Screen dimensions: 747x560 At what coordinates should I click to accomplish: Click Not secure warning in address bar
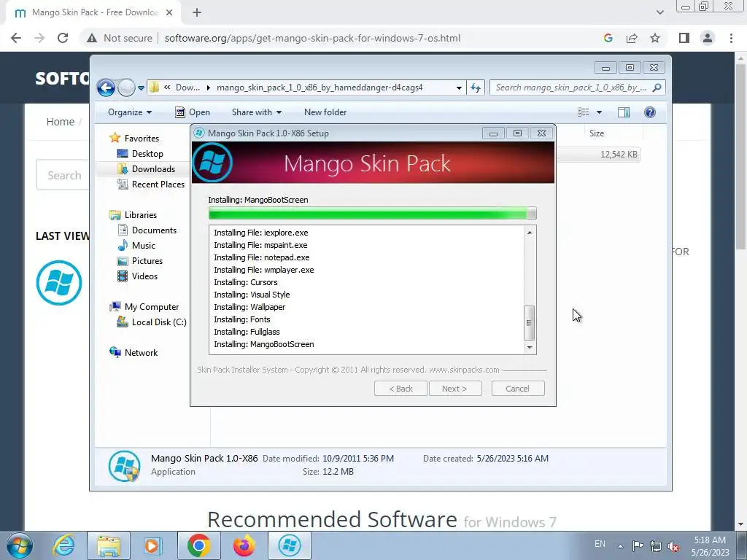click(x=120, y=38)
